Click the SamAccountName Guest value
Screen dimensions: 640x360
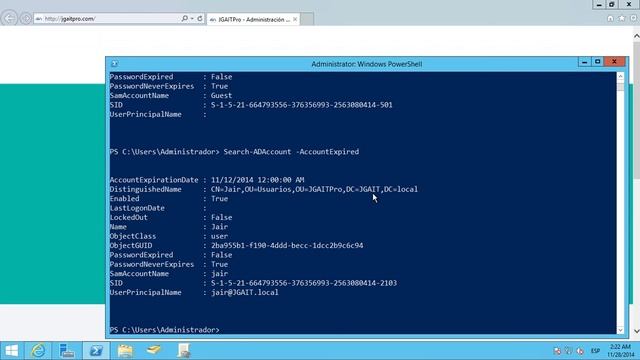(221, 96)
